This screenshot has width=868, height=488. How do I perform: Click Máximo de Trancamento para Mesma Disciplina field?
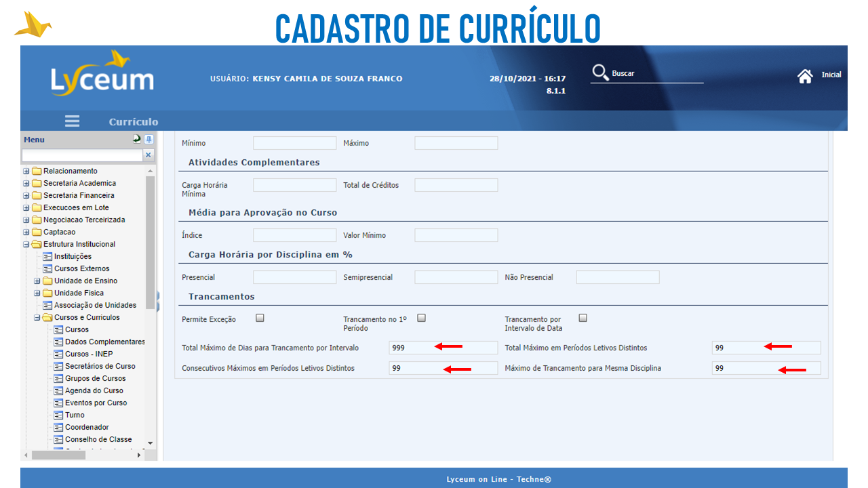[x=766, y=368]
